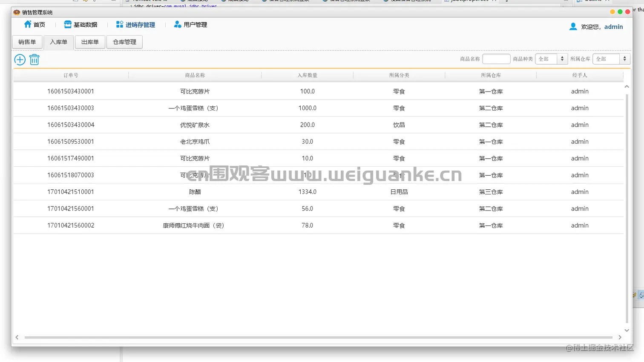Click the 进销存管理 blocks icon
Screen dimensions: 644x362
(x=120, y=24)
